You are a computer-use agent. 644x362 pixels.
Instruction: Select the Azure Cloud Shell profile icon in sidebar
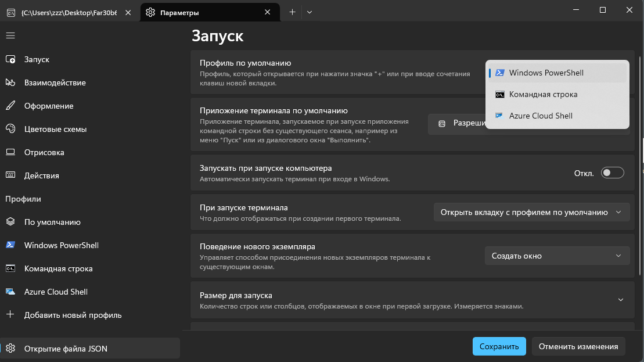(x=10, y=292)
